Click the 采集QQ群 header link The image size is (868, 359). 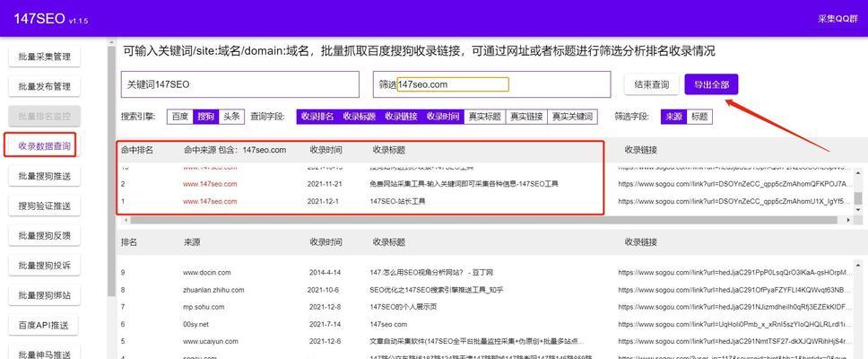[x=838, y=19]
